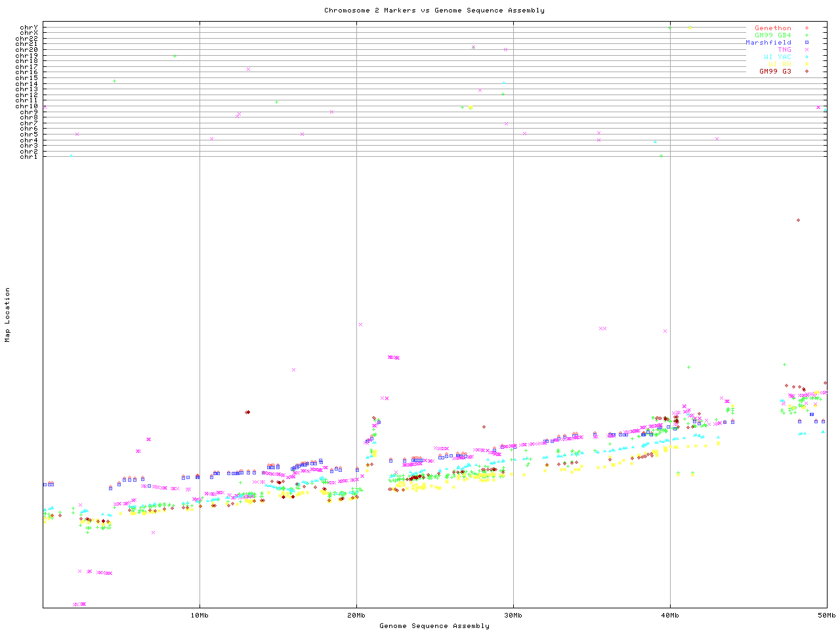Viewport: 840px width, 630px height.
Task: Click the magenta X symbol for TNG
Action: (807, 50)
